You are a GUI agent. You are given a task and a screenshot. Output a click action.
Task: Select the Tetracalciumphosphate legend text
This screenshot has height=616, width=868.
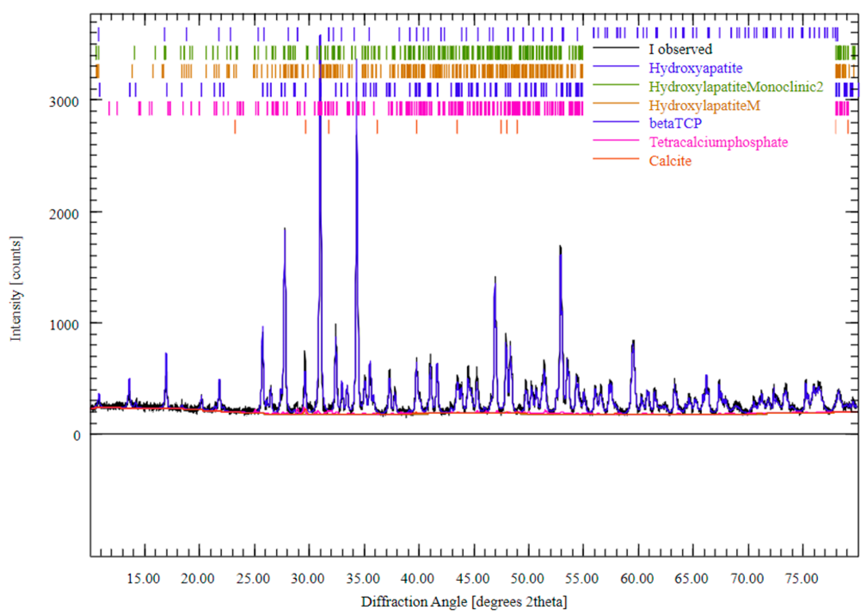point(718,142)
